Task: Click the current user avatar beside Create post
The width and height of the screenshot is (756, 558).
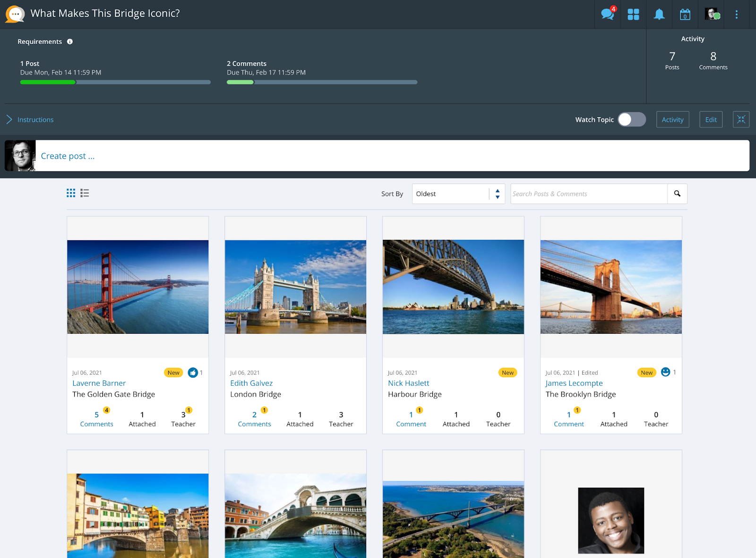Action: click(20, 156)
